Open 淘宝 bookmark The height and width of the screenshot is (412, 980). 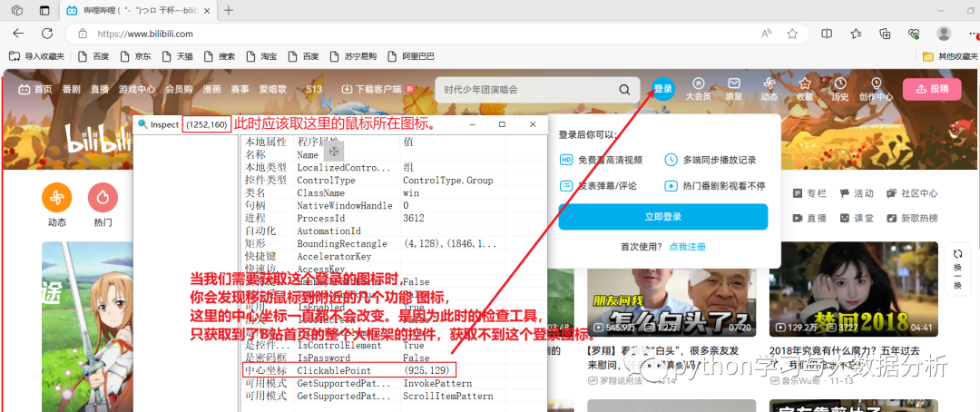[x=262, y=56]
